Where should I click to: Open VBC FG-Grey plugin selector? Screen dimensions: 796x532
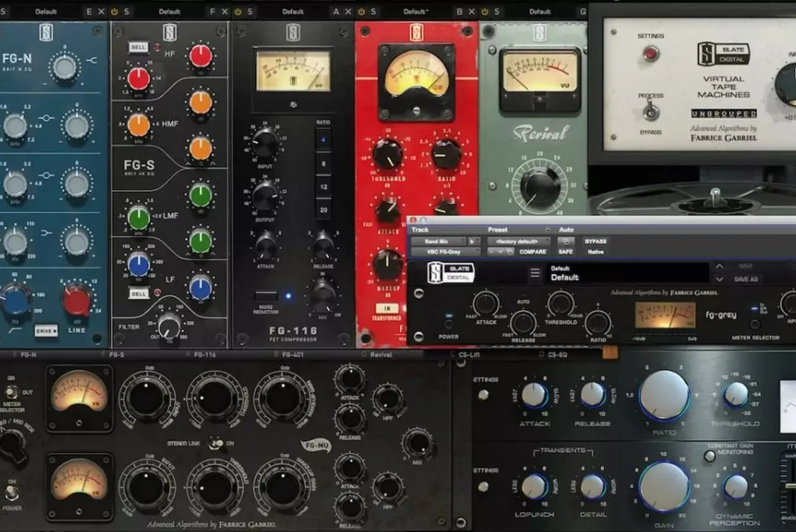(446, 252)
